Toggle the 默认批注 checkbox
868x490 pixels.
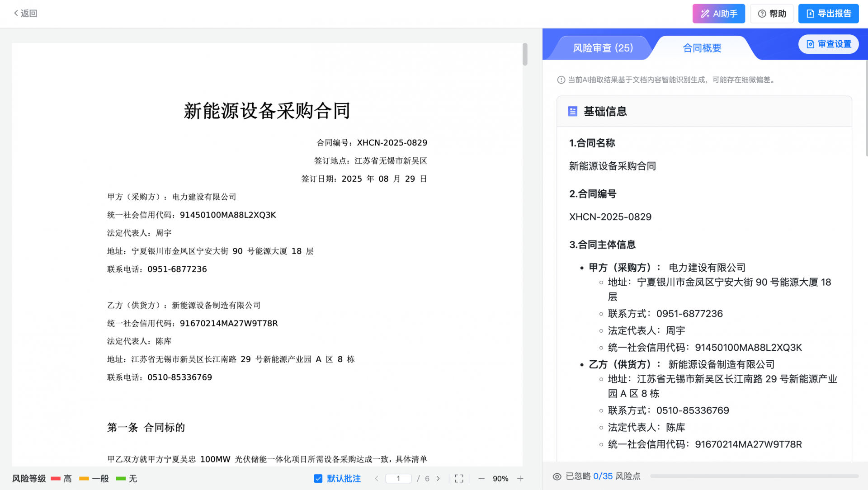(318, 479)
